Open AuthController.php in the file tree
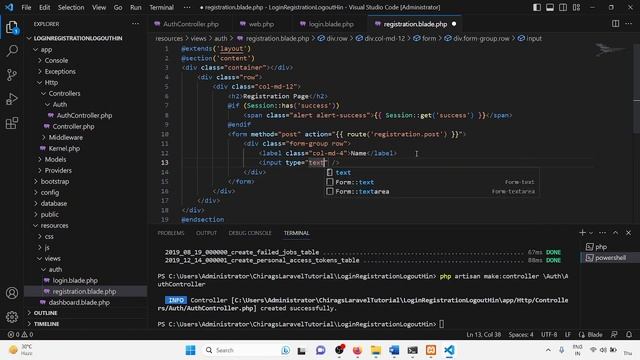640x360 pixels. (84, 116)
